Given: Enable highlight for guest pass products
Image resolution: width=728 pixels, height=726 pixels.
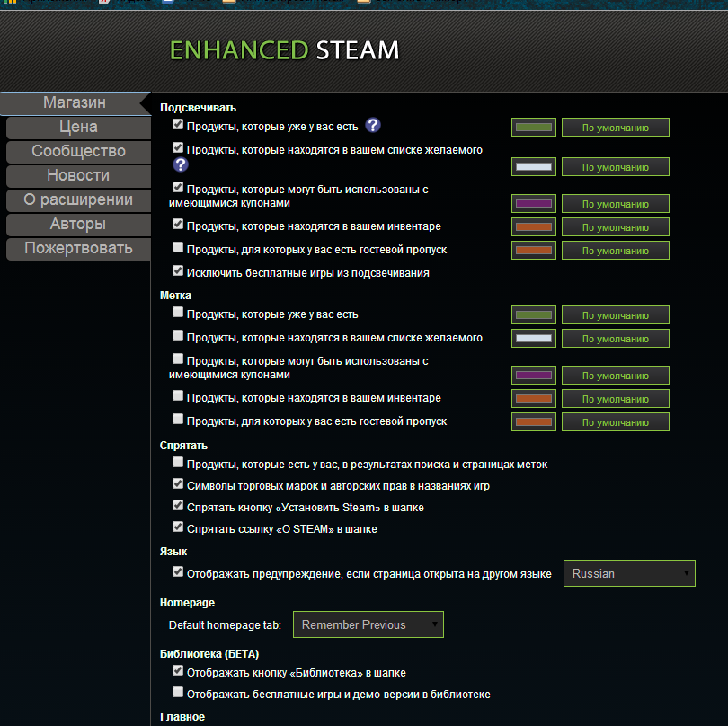Looking at the screenshot, I should click(x=178, y=247).
